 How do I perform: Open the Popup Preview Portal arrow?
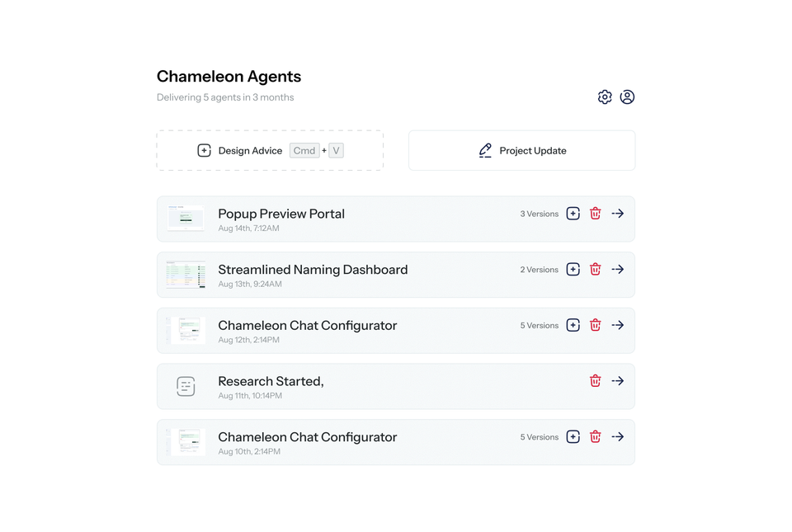click(618, 214)
